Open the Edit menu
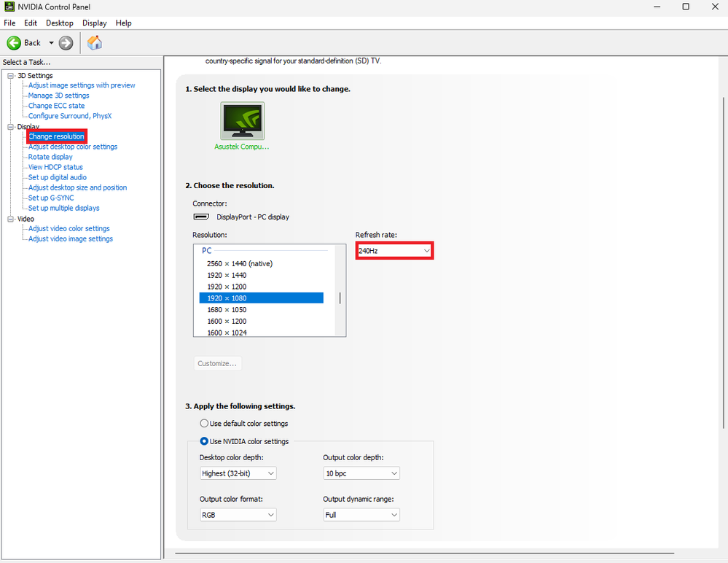728x563 pixels. pyautogui.click(x=31, y=23)
